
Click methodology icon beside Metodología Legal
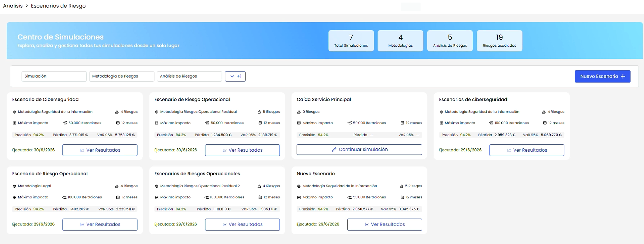15,186
